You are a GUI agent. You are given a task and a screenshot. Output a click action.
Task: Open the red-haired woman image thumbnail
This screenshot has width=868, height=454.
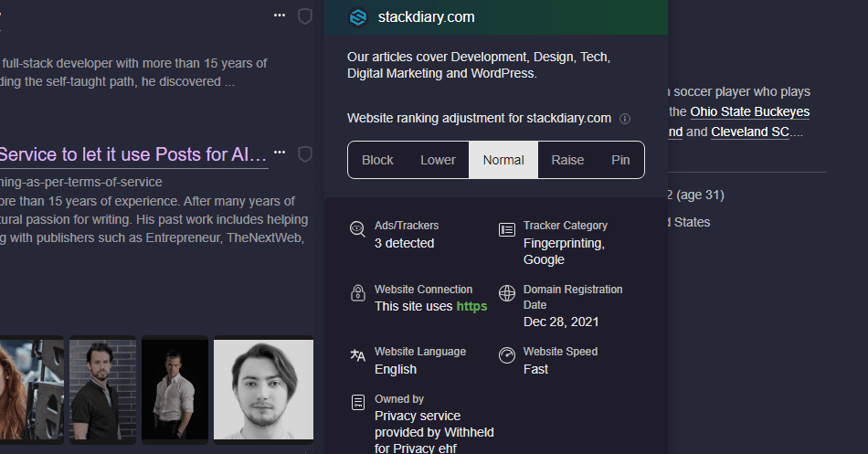click(32, 390)
